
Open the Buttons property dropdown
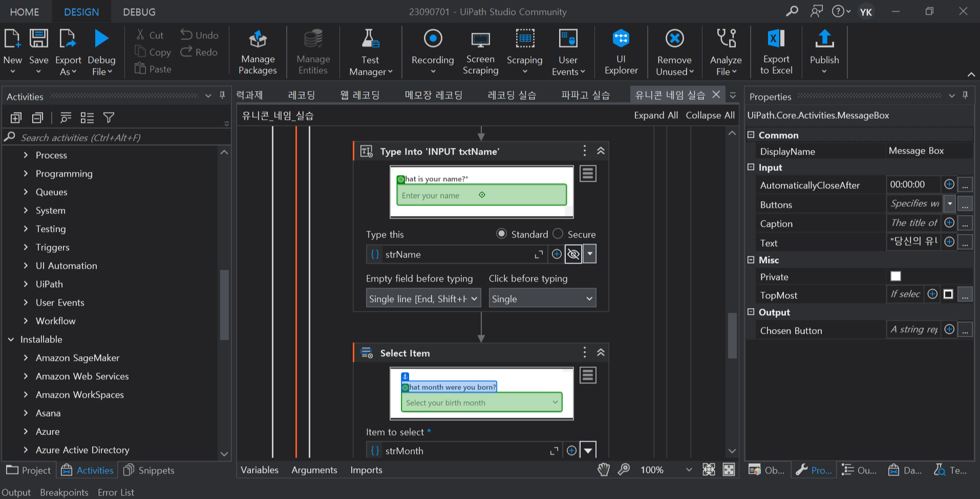point(950,204)
